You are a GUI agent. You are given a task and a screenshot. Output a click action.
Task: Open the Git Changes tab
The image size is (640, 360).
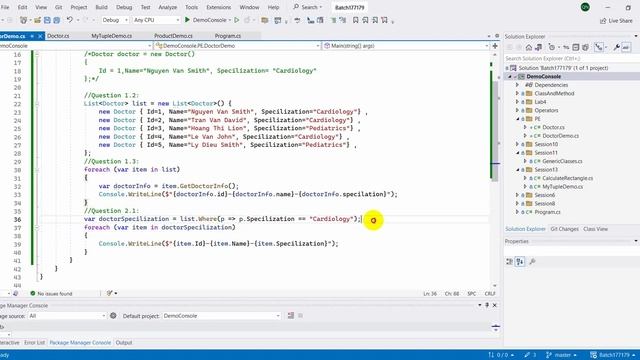tap(564, 229)
